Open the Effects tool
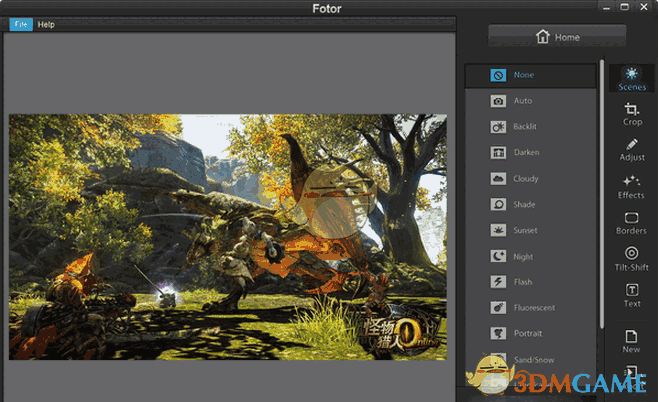658x402 pixels. tap(631, 187)
